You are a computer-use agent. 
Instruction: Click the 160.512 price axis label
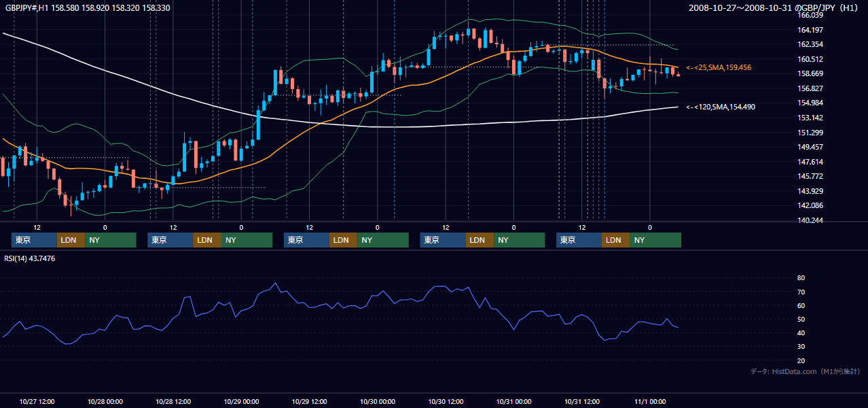tap(810, 59)
